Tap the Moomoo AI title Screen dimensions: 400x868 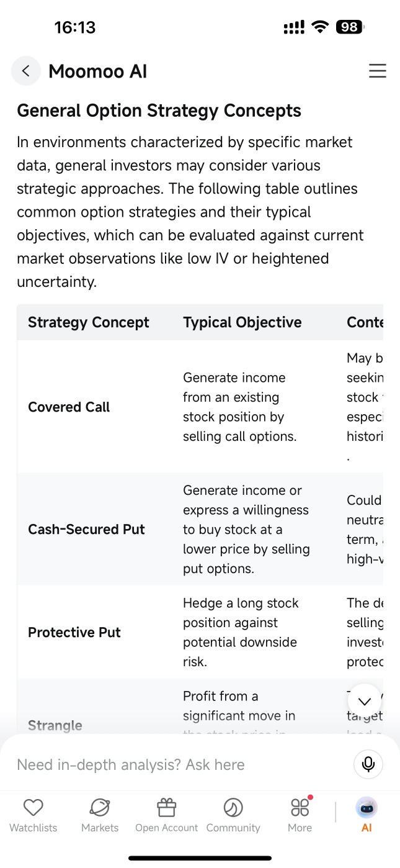point(98,71)
